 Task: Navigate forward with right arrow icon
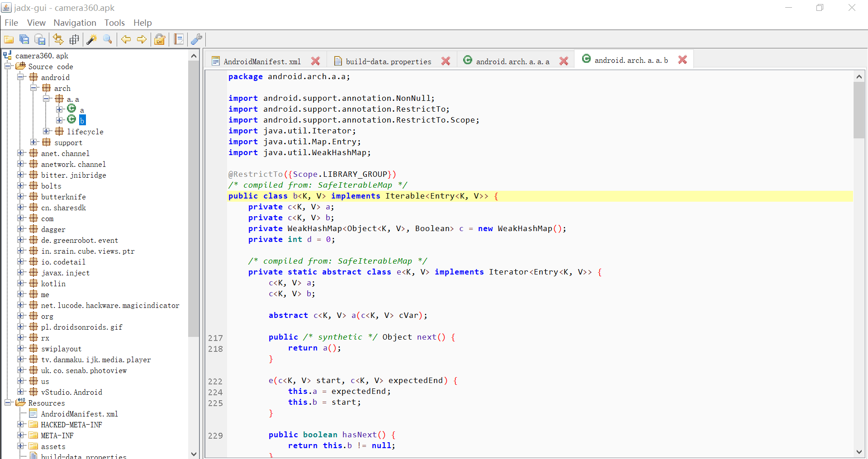coord(142,40)
